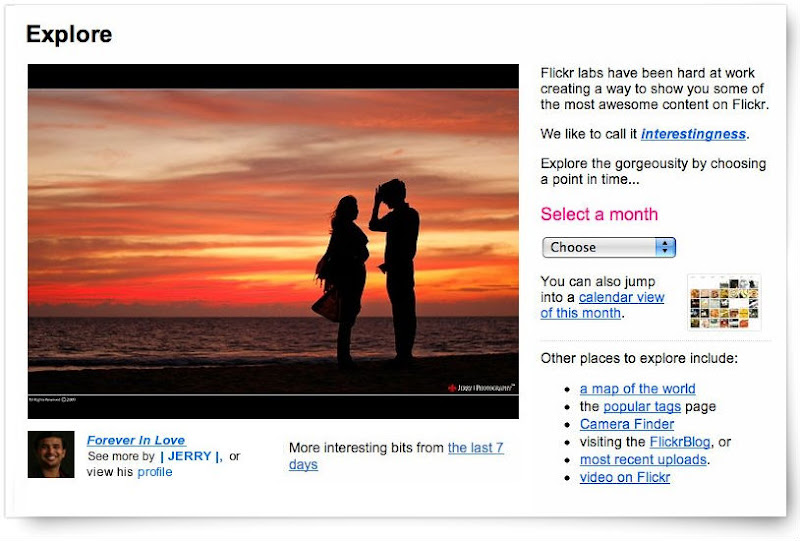The image size is (800, 541).
Task: Click the photographer's avatar picture
Action: (51, 454)
